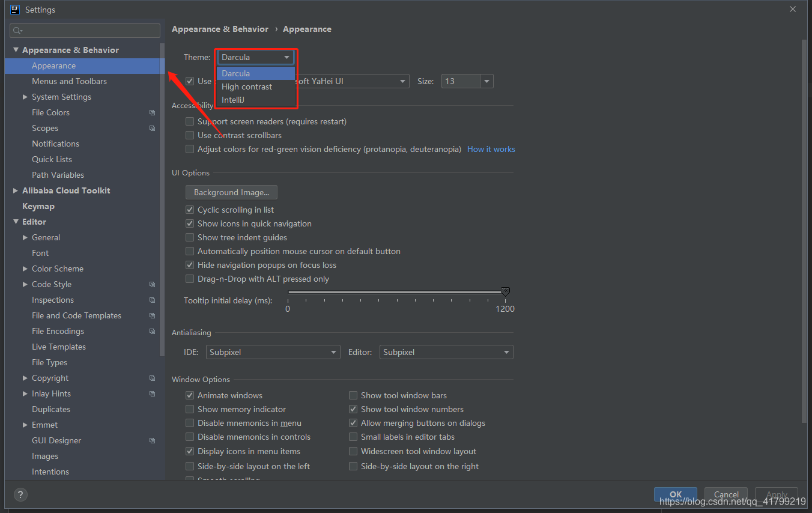Open the Editor antialiasing Subpixel dropdown
The image size is (812, 513).
[x=446, y=352]
